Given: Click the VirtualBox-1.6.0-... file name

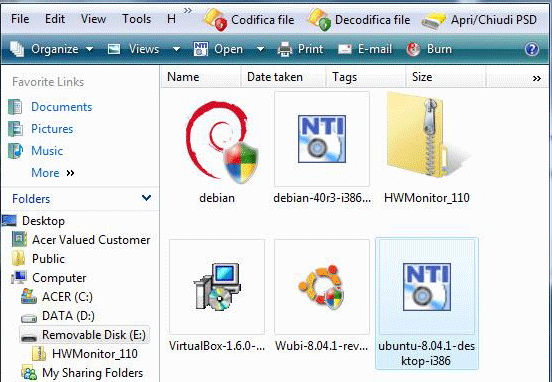Looking at the screenshot, I should click(x=217, y=346).
